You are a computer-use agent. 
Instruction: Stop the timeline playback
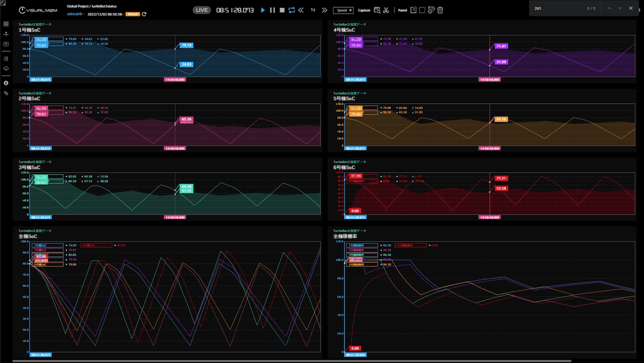(282, 10)
